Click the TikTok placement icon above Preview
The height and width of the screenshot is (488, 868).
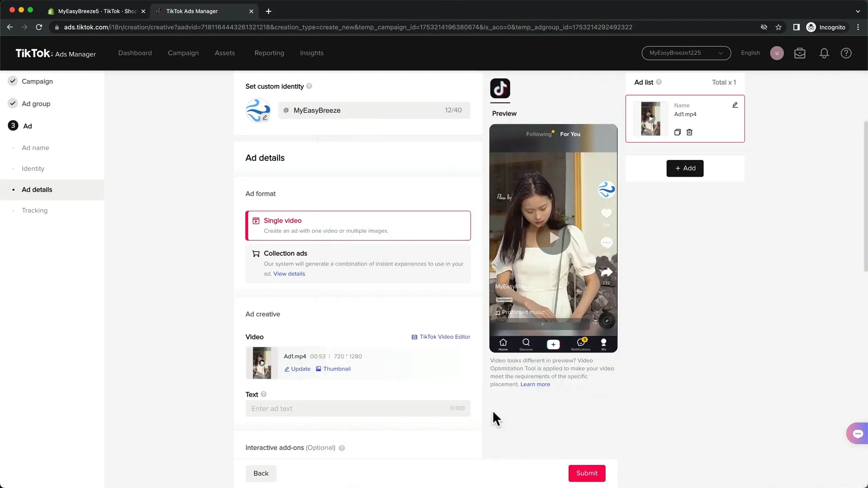pos(500,89)
